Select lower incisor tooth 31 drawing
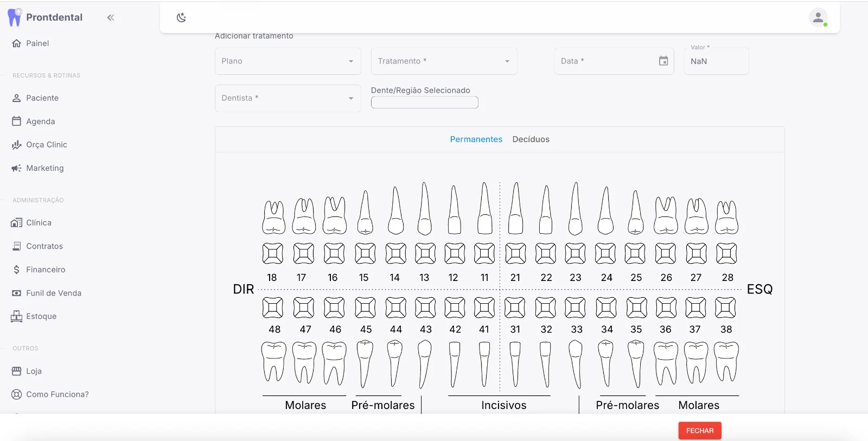 click(x=515, y=364)
